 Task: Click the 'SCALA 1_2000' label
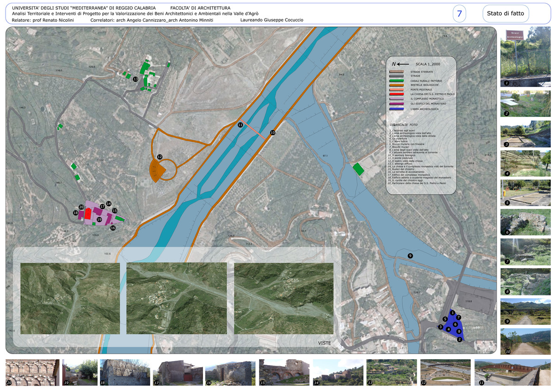(x=428, y=64)
